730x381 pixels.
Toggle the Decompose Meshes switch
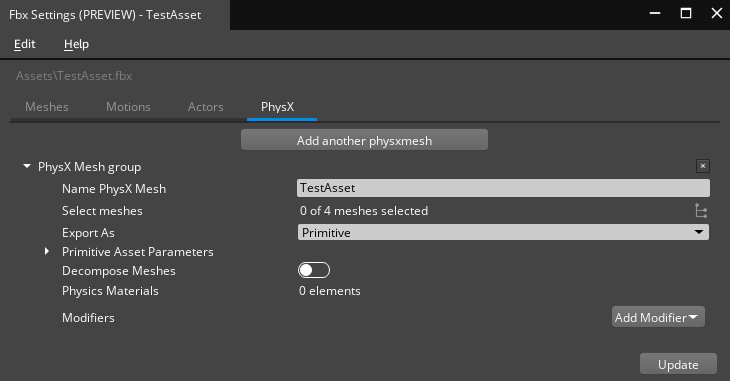point(314,270)
